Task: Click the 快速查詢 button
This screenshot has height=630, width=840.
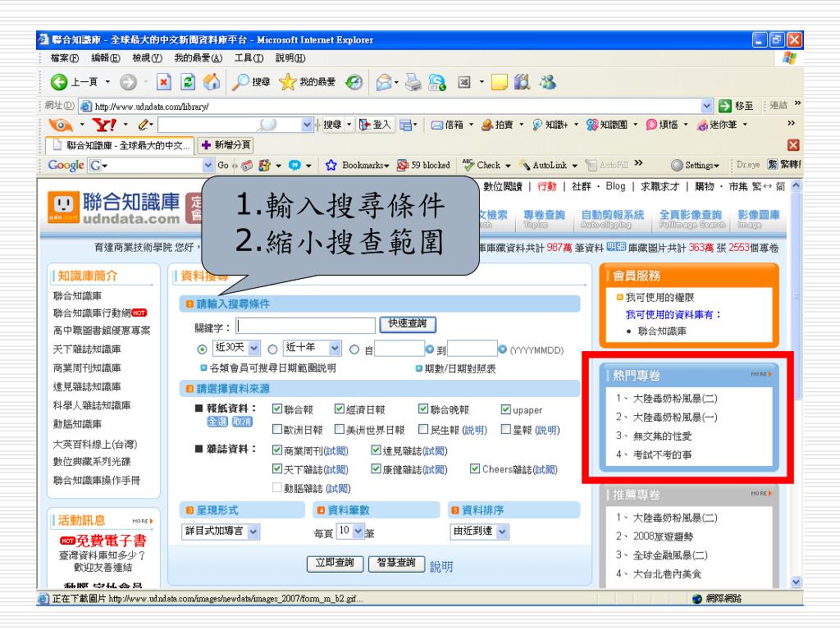Action: pyautogui.click(x=408, y=323)
